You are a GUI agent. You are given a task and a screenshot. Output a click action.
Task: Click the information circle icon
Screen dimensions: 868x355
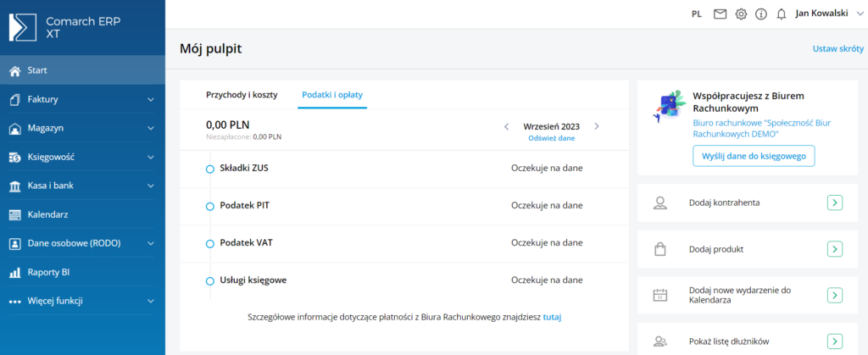coord(760,14)
